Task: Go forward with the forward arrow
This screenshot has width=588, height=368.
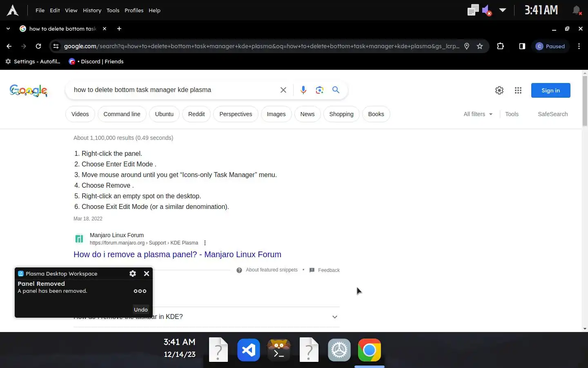Action: (24, 46)
